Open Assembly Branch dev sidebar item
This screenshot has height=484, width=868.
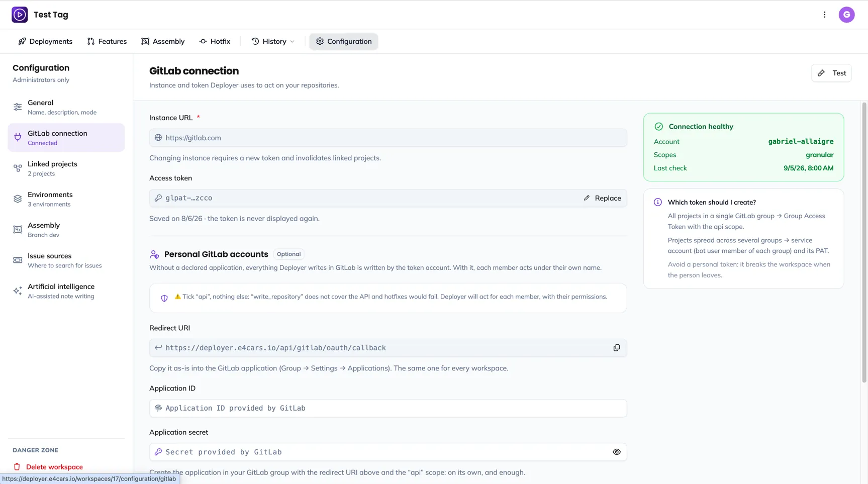tap(66, 230)
